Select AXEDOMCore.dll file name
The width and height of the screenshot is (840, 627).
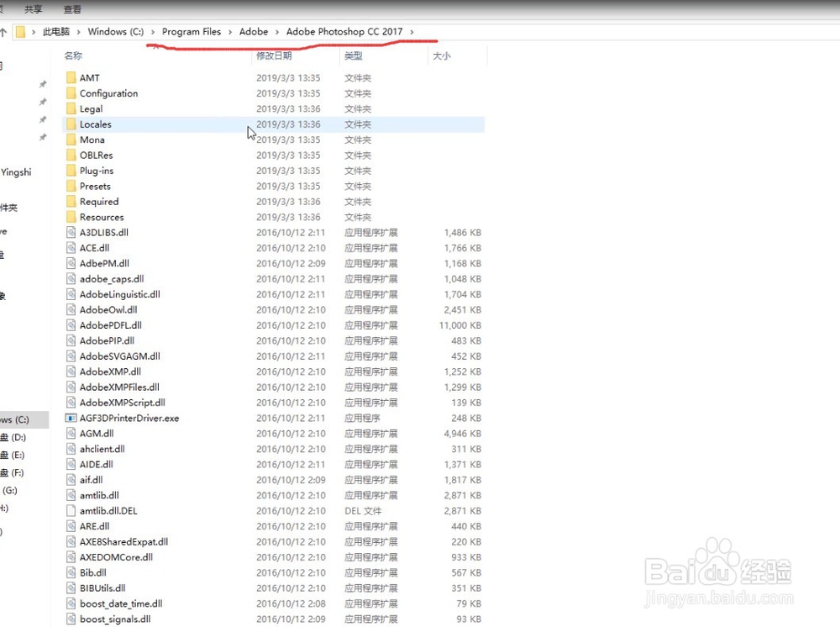pos(116,557)
